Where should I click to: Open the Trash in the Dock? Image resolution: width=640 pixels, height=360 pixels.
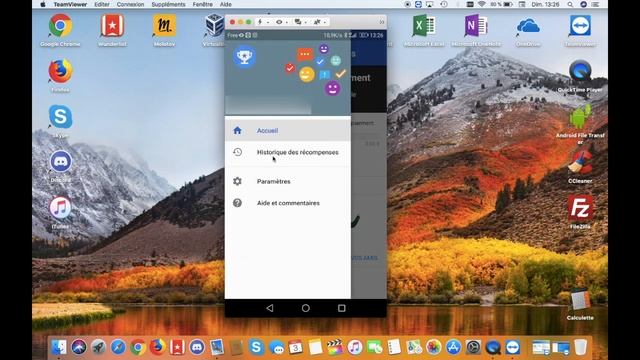[x=580, y=347]
